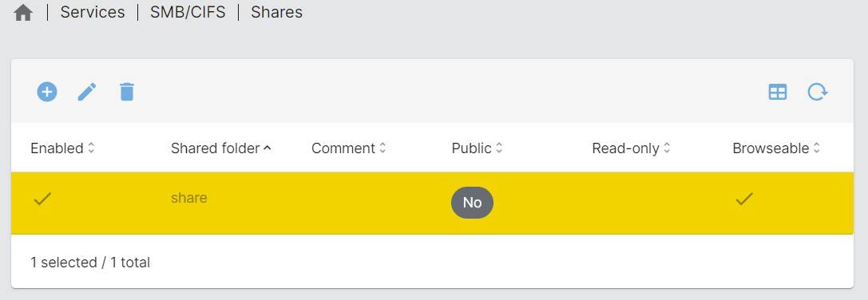Image resolution: width=868 pixels, height=300 pixels.
Task: Click the Public 'No' status badge
Action: pyautogui.click(x=472, y=203)
